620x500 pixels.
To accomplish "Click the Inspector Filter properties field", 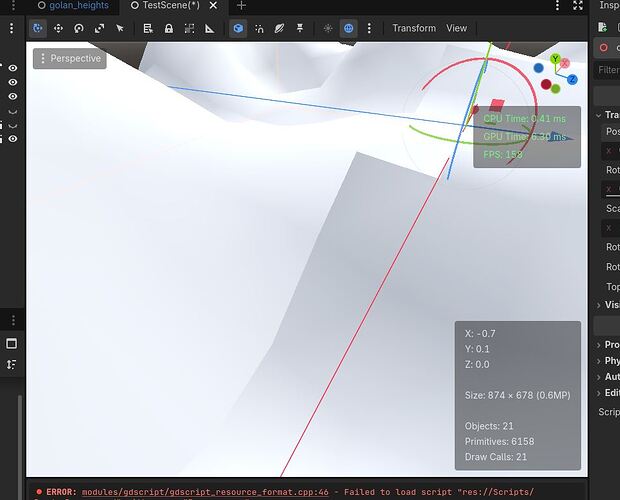I will pos(607,70).
